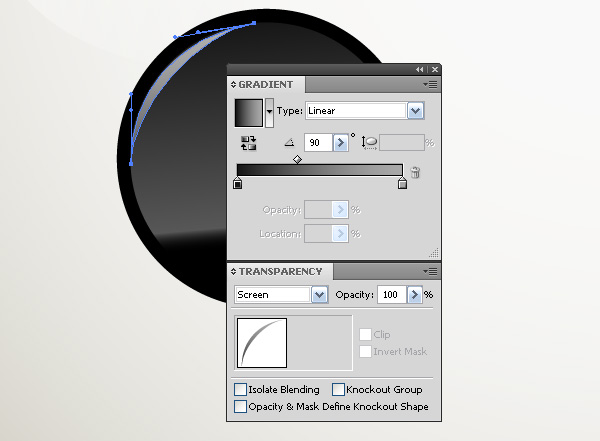Click the delete gradient stop trash icon
The height and width of the screenshot is (441, 600).
tap(415, 173)
